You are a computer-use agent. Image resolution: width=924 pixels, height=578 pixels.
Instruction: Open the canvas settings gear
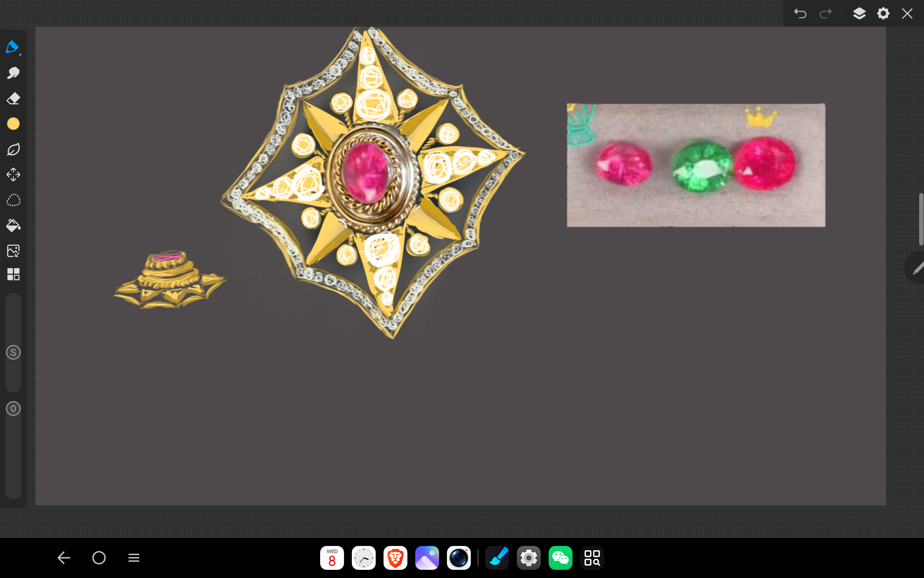883,14
